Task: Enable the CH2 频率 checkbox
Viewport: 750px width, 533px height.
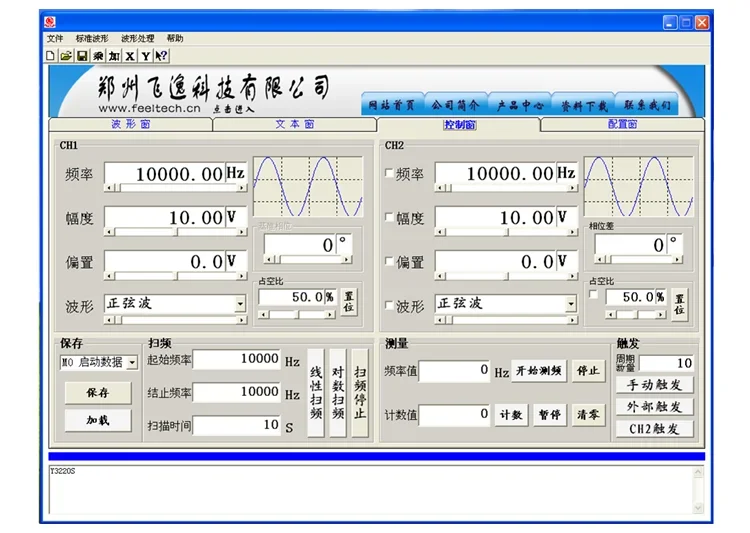Action: click(389, 173)
